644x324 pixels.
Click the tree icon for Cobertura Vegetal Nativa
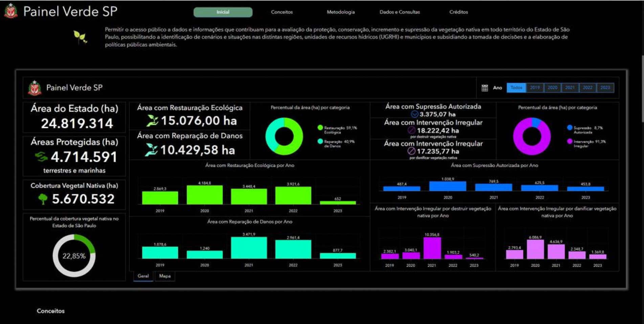click(x=43, y=199)
